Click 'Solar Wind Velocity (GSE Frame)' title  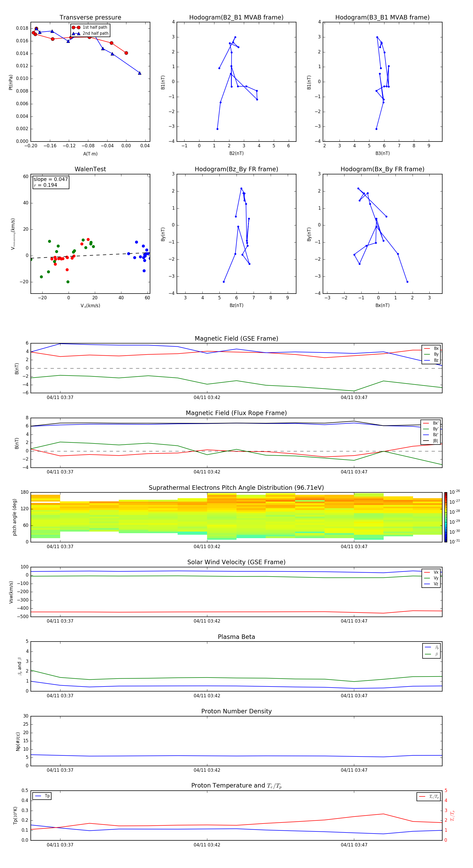coord(236,562)
